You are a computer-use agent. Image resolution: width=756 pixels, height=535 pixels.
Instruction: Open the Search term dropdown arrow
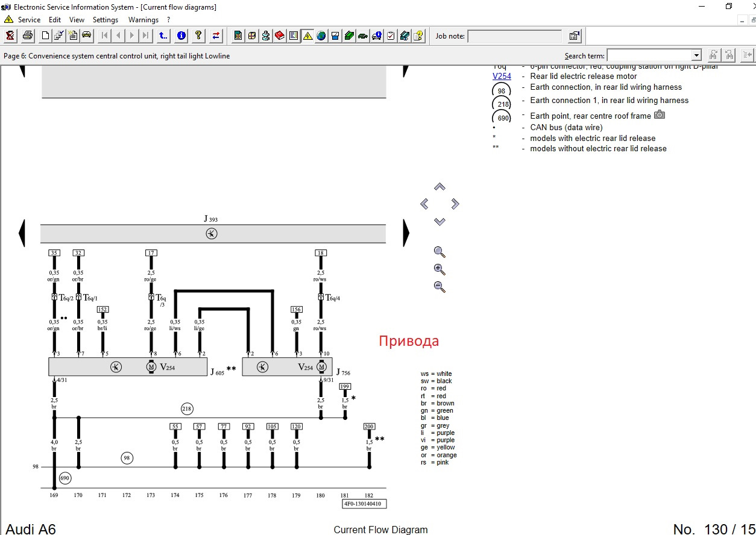(x=696, y=55)
